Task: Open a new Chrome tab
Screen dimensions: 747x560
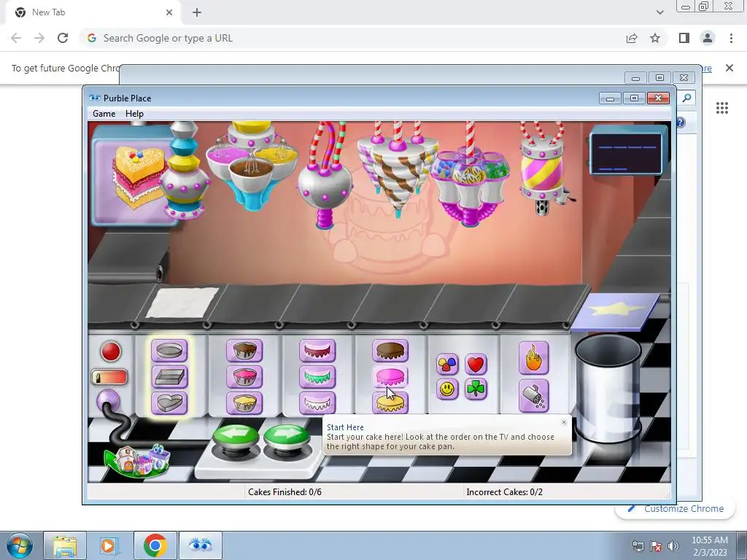Action: [197, 12]
